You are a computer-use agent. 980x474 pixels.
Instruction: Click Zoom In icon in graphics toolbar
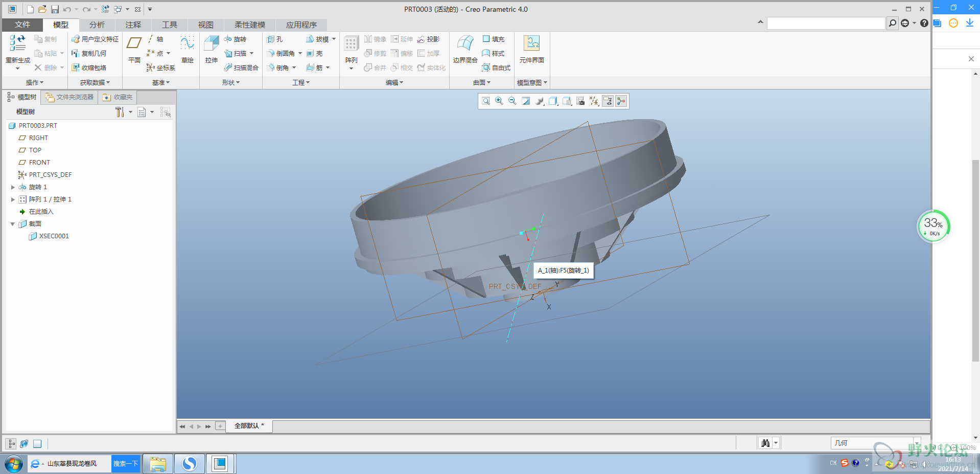(x=499, y=101)
